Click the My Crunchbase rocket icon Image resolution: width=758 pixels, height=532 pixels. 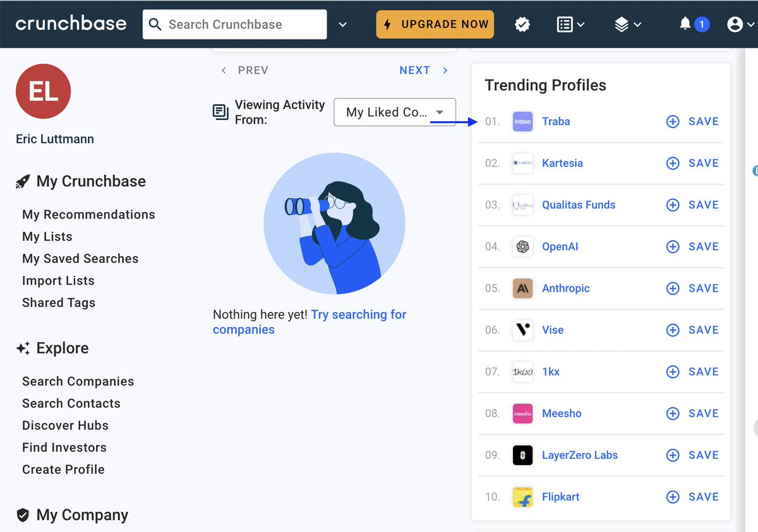23,182
